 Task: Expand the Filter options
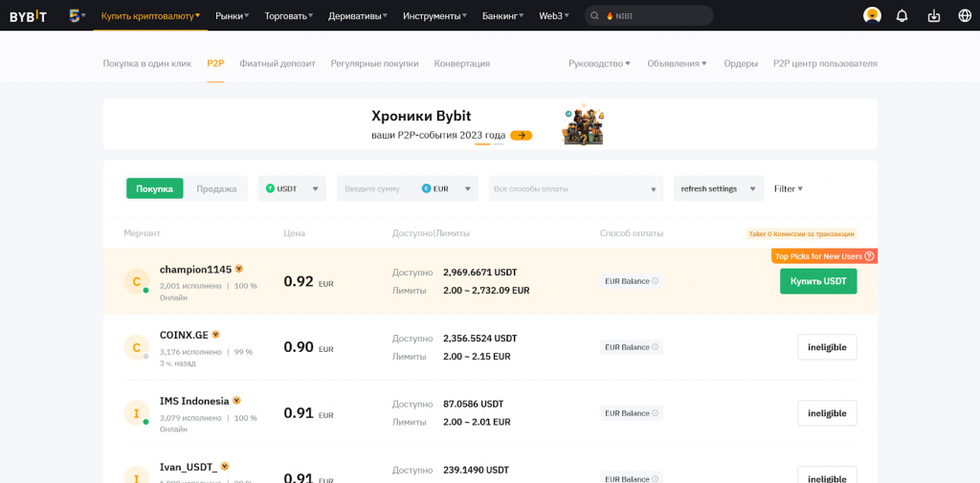(x=789, y=188)
